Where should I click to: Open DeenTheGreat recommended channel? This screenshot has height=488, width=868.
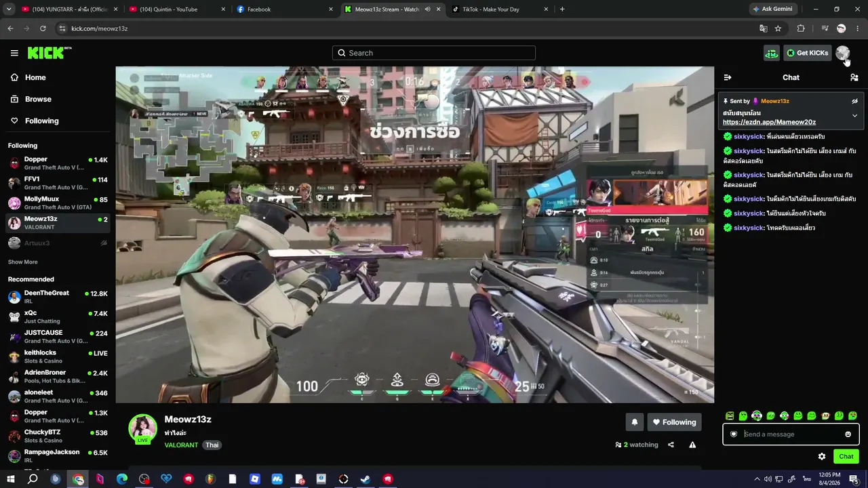58,297
